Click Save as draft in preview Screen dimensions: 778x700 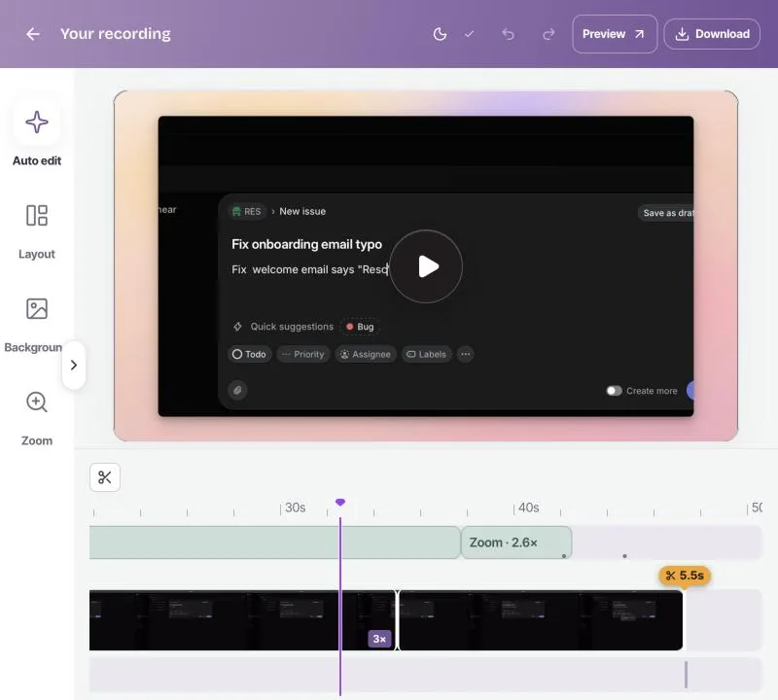(x=666, y=213)
